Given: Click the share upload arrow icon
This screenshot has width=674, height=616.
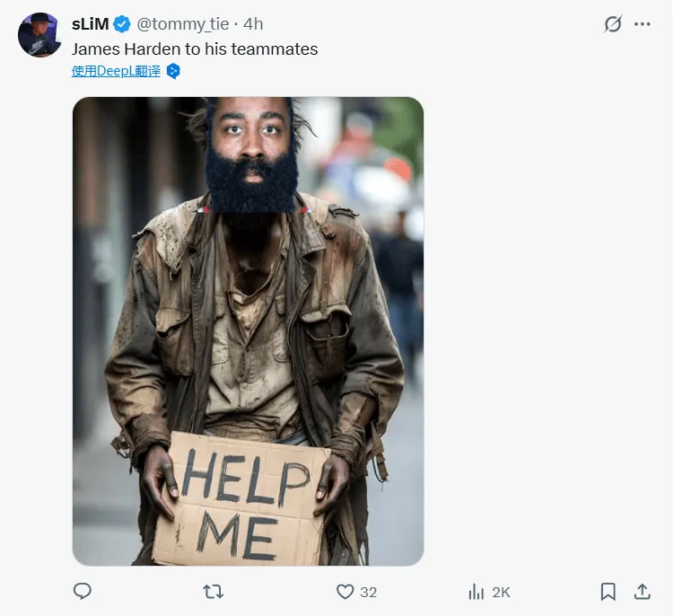Looking at the screenshot, I should [x=642, y=591].
